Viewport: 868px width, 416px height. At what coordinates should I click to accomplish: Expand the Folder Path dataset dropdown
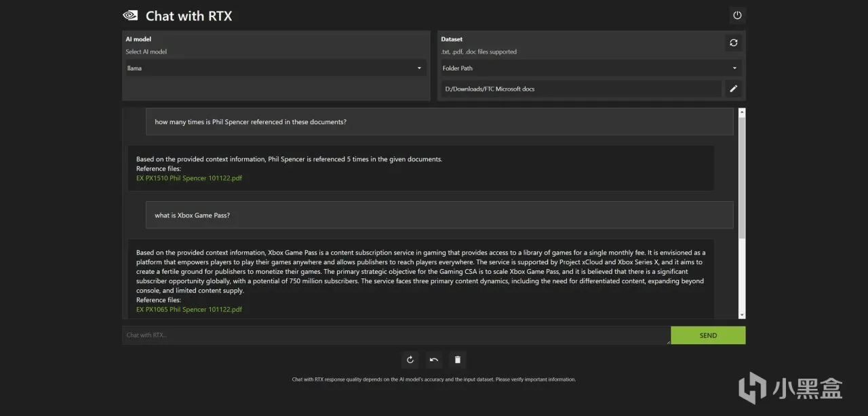click(591, 68)
